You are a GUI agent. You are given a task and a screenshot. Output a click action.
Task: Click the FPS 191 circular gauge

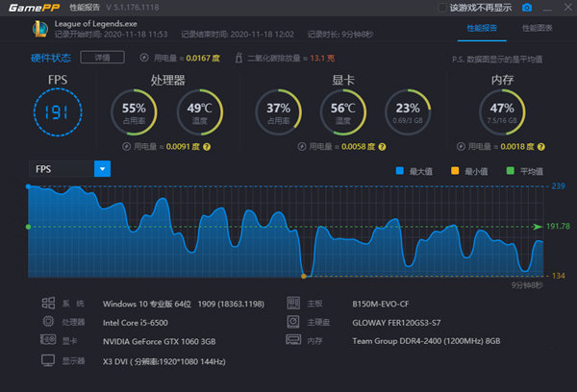pos(58,112)
